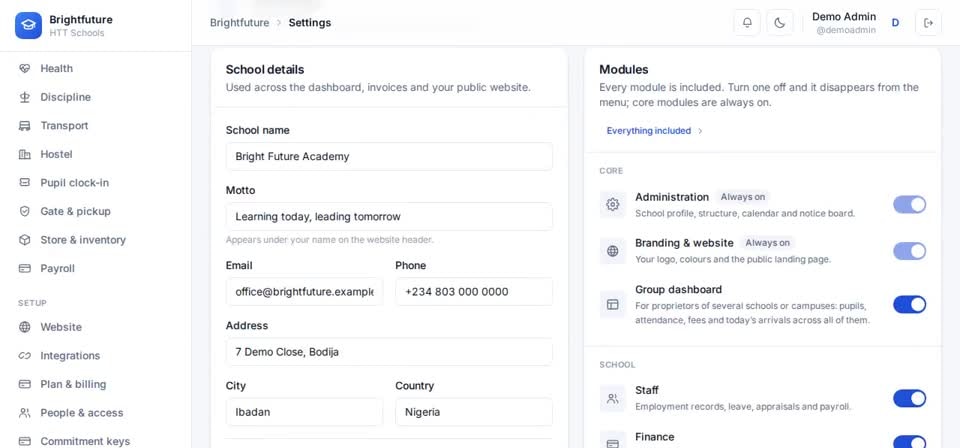Click the People & access users icon

click(24, 413)
